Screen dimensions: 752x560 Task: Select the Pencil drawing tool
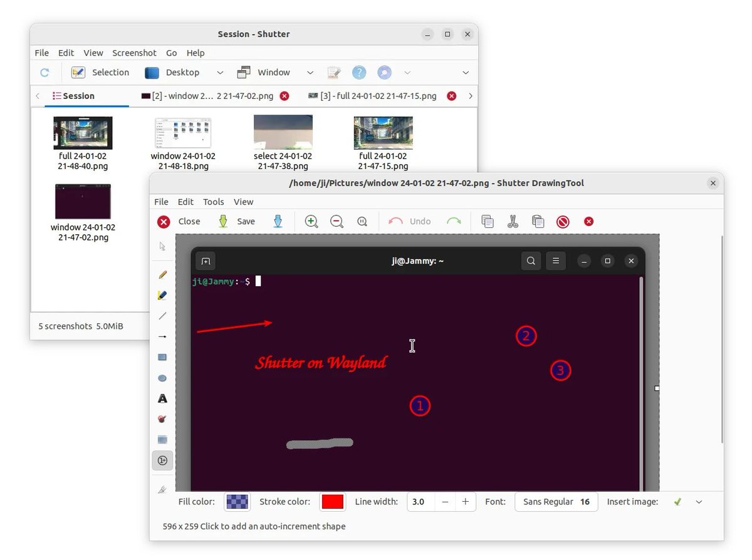pos(162,274)
